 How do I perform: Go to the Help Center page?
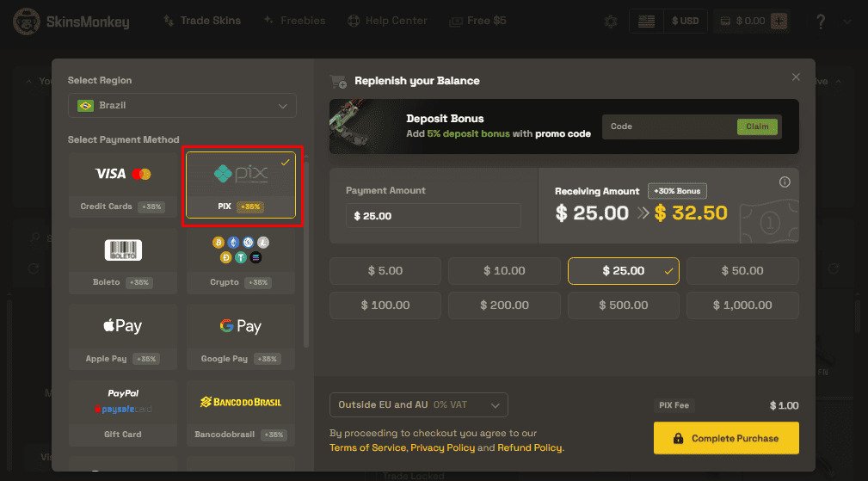coord(387,21)
